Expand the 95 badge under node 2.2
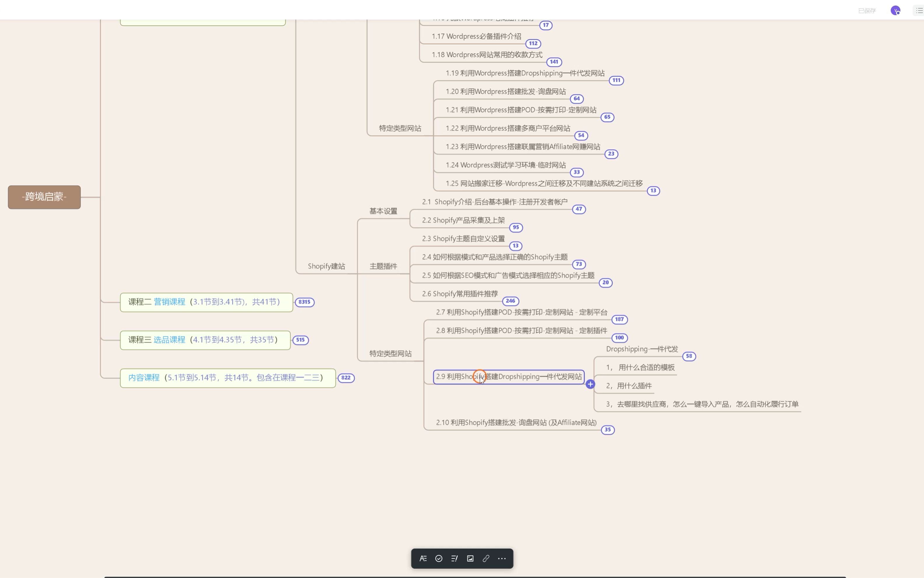 (x=516, y=227)
